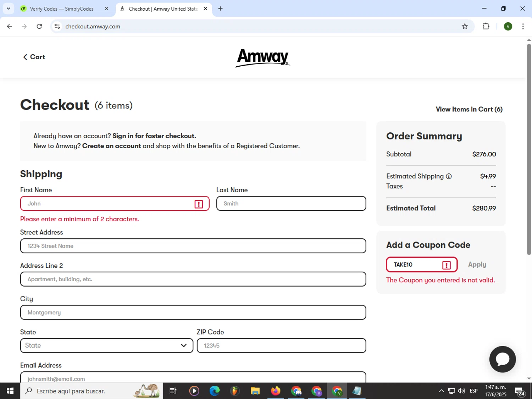The width and height of the screenshot is (532, 399).
Task: Focus the Email Address field
Action: [x=193, y=377]
